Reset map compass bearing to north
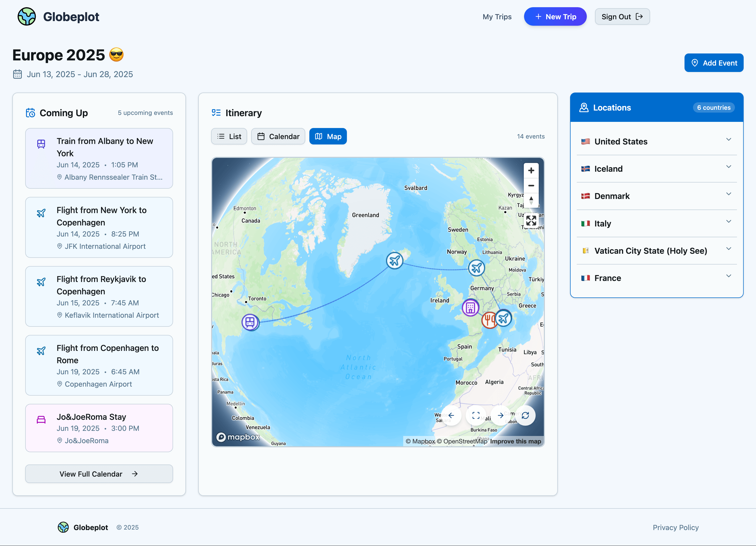This screenshot has width=756, height=546. pyautogui.click(x=531, y=200)
